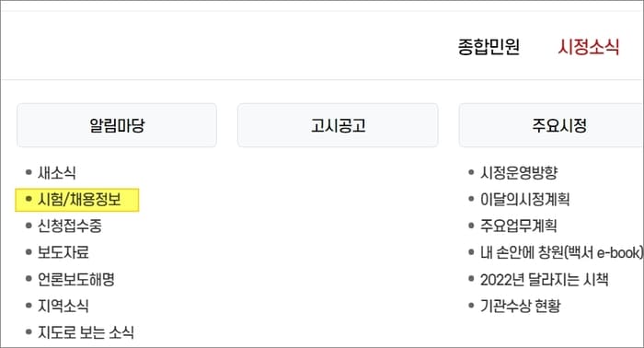The height and width of the screenshot is (348, 644).
Task: Open the 알림마당 section header
Action: [117, 125]
